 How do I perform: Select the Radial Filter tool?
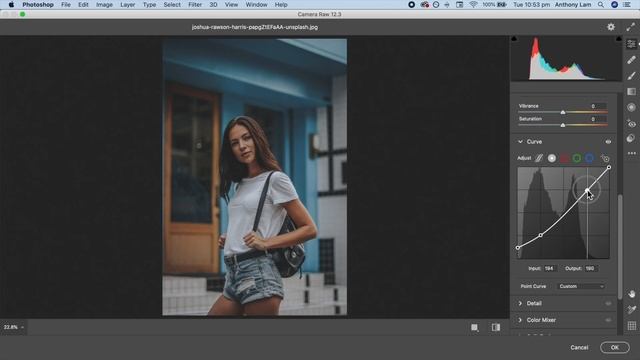coord(631,107)
